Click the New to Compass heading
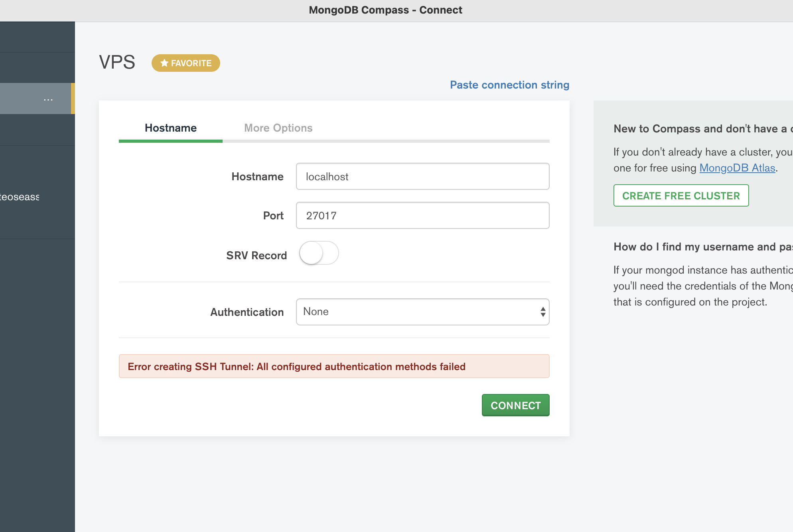The width and height of the screenshot is (793, 532). tap(702, 129)
